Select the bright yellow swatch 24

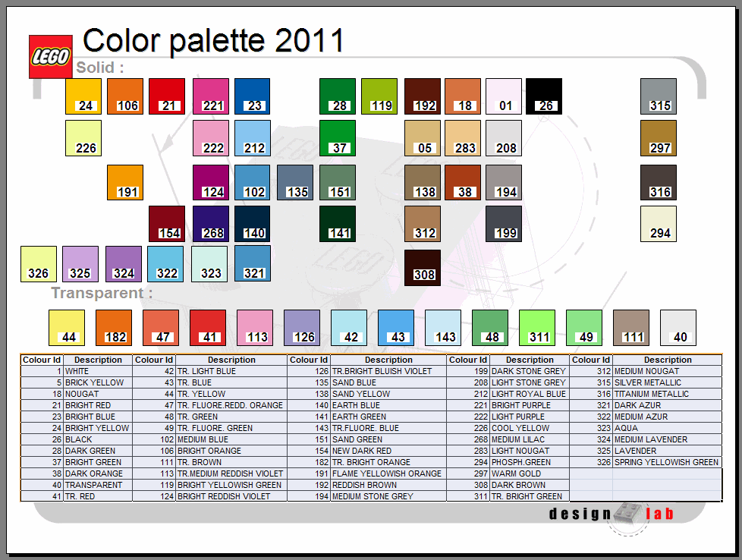(x=83, y=96)
